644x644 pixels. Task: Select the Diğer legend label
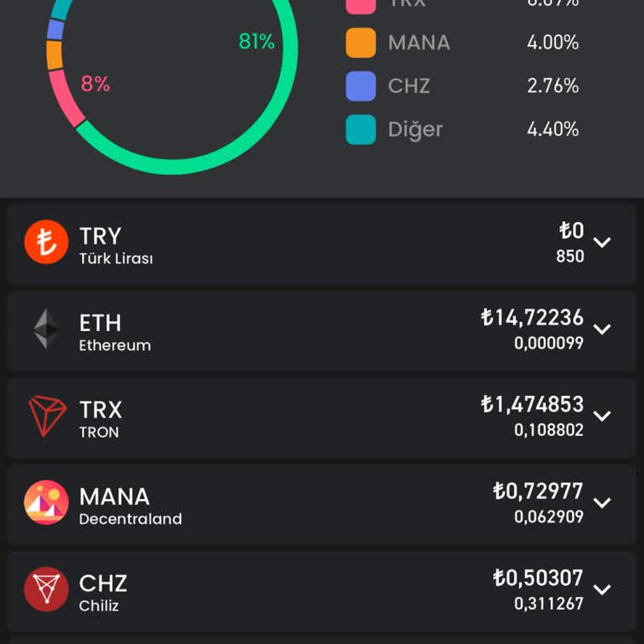tap(415, 129)
